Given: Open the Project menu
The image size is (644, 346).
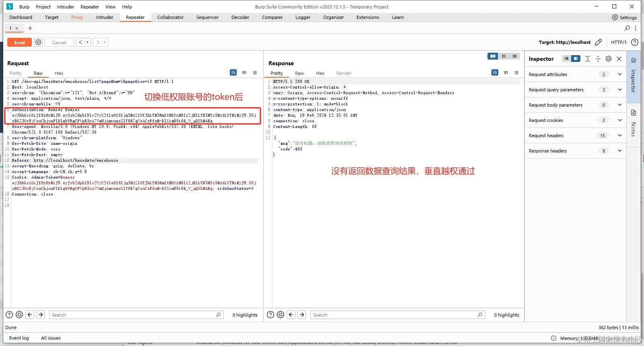Looking at the screenshot, I should click(43, 7).
